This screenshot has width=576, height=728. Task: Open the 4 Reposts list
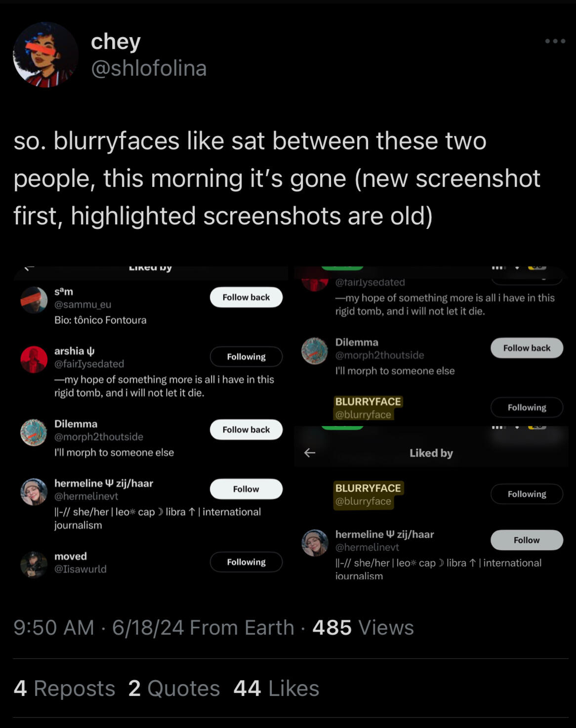pos(64,688)
